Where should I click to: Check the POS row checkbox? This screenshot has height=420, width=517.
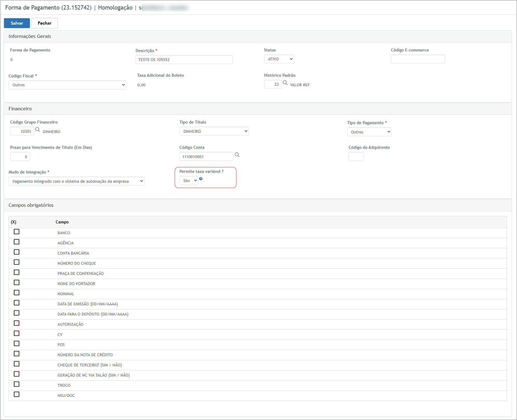(17, 344)
